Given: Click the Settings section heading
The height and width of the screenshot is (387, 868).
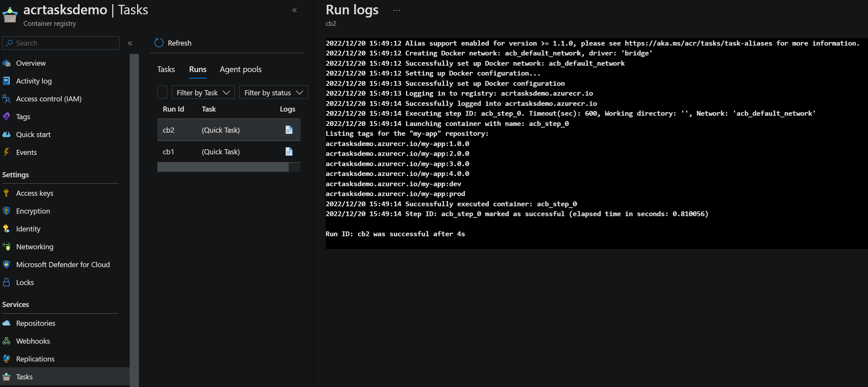Looking at the screenshot, I should pyautogui.click(x=16, y=175).
